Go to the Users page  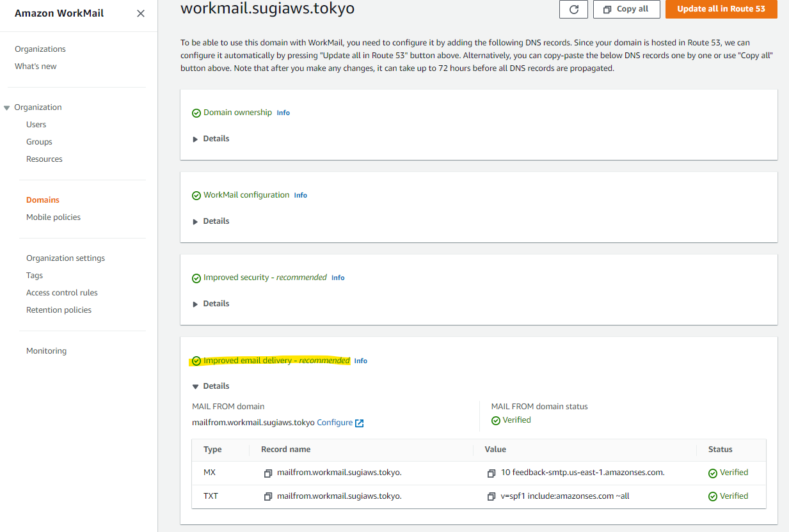[x=36, y=125]
